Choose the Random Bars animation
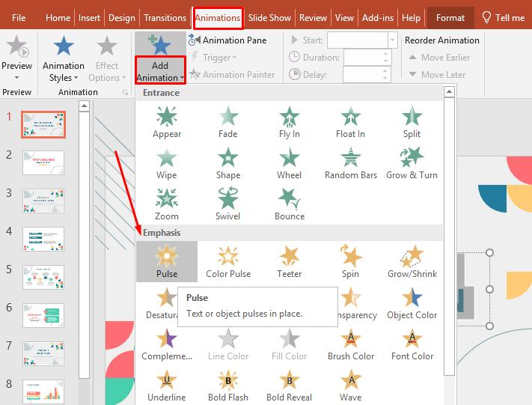Viewport: 532px width, 405px height. pyautogui.click(x=350, y=163)
